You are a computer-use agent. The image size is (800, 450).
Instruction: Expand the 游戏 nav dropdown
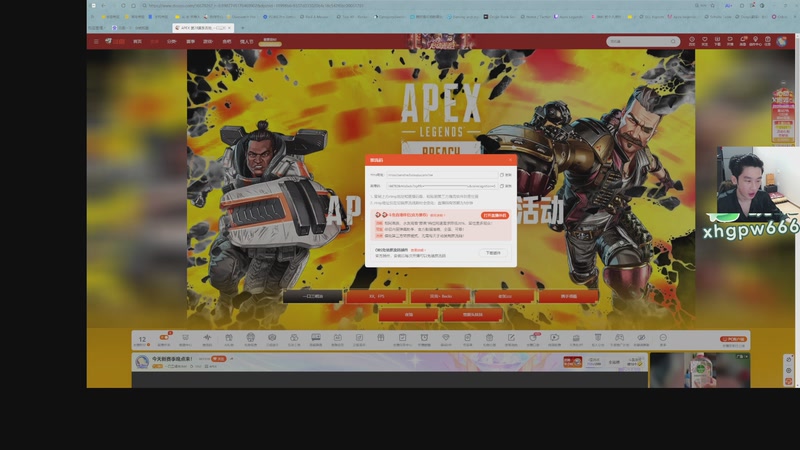point(208,41)
